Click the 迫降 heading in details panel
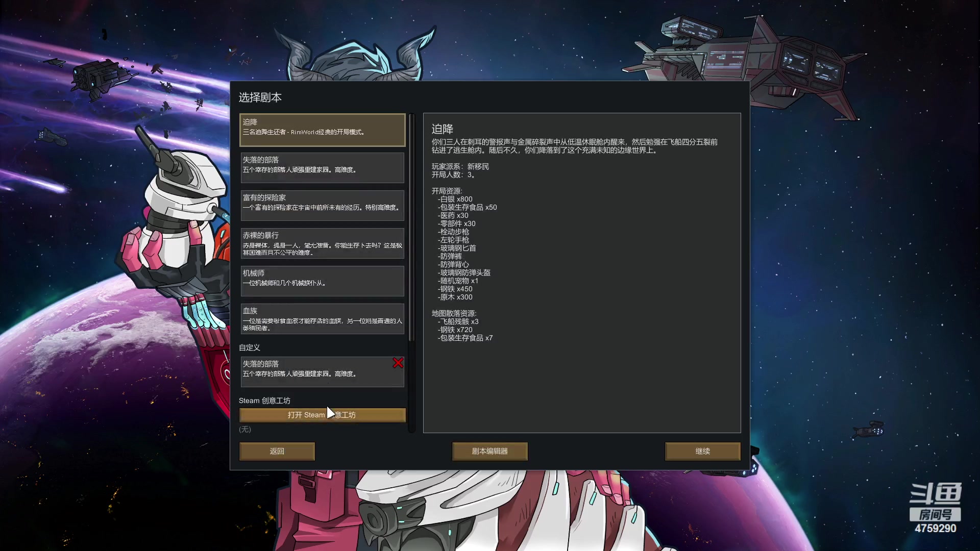Image resolution: width=980 pixels, height=551 pixels. [443, 129]
